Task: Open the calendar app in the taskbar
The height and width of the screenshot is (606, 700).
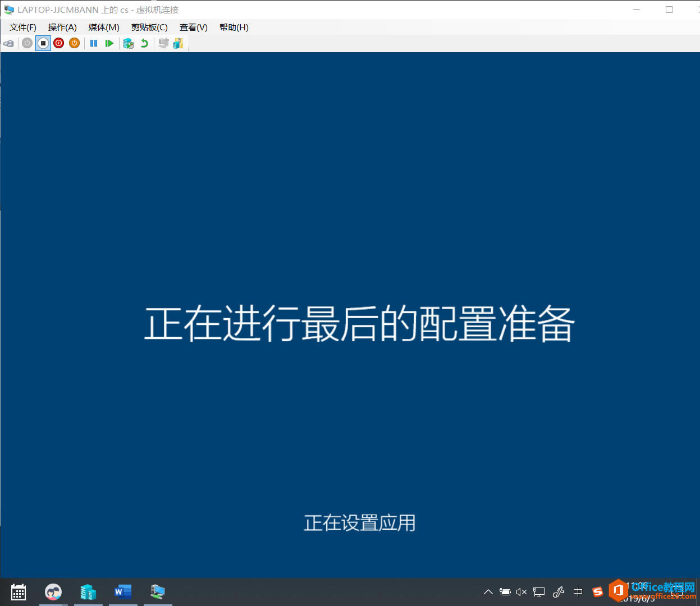Action: [19, 592]
